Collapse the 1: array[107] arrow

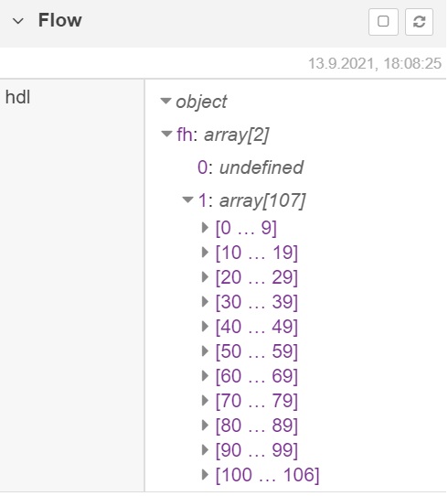(187, 199)
